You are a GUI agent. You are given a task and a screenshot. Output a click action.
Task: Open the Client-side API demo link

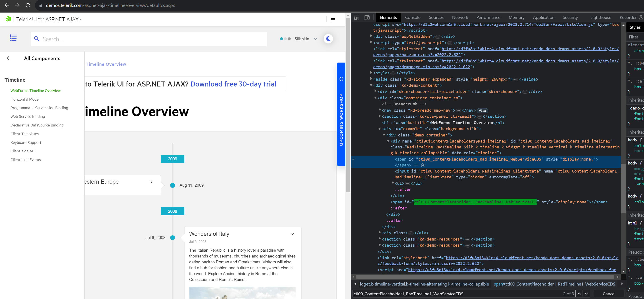point(23,151)
